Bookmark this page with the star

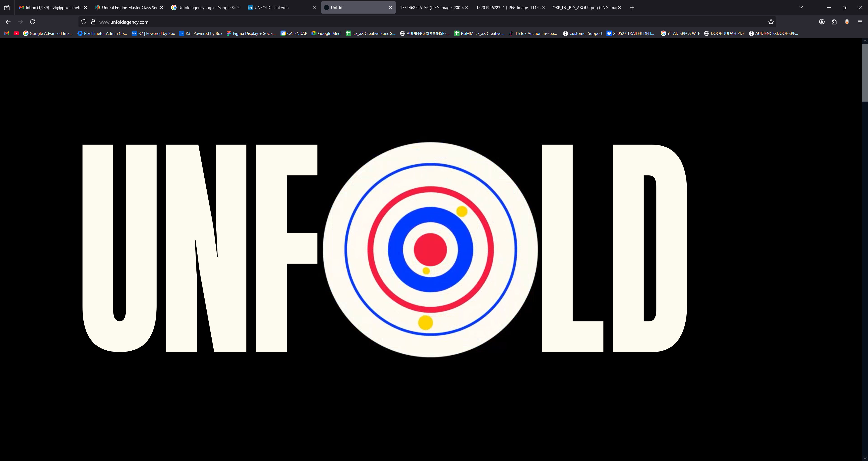tap(771, 22)
